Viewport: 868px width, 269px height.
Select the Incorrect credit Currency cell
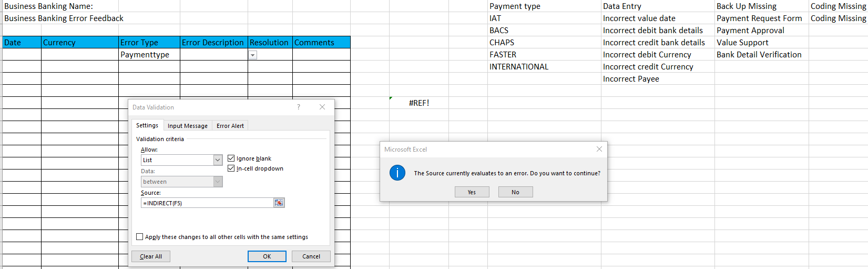658,66
